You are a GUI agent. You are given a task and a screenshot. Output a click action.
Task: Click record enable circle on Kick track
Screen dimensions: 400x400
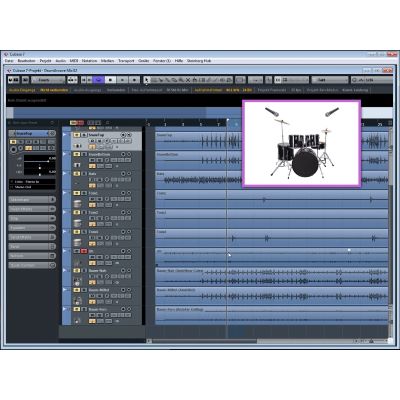123,174
